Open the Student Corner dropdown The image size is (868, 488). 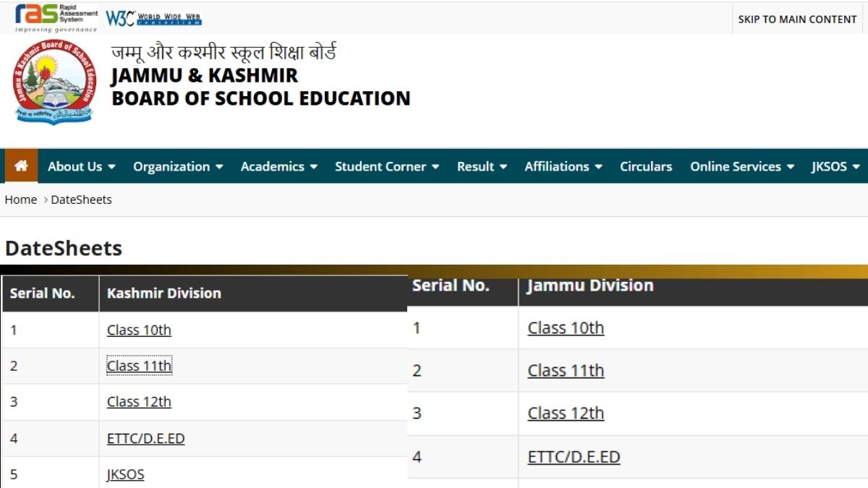(x=387, y=166)
